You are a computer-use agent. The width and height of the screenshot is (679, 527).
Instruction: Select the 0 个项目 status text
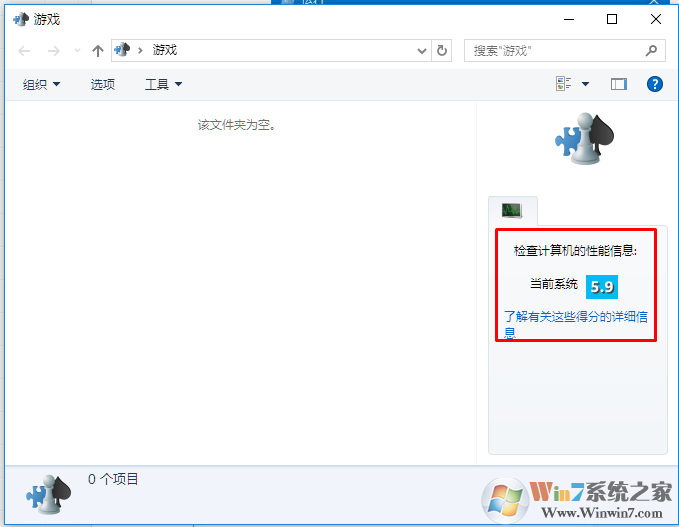tap(113, 479)
